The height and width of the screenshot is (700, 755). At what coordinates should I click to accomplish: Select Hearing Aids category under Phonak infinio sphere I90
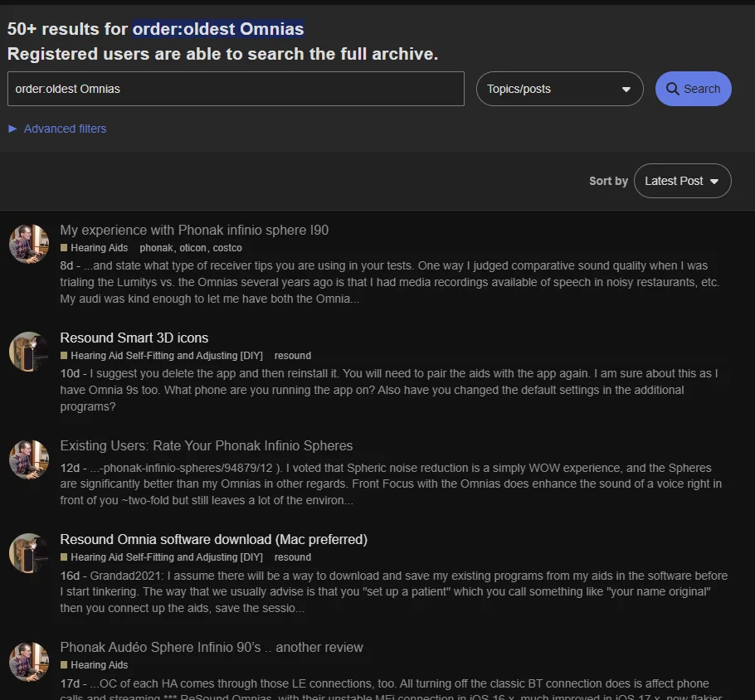(x=95, y=248)
